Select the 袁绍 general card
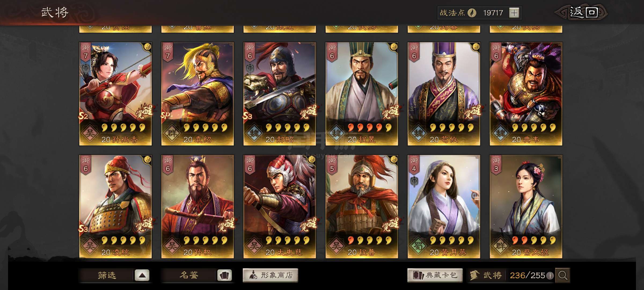The height and width of the screenshot is (290, 644). click(x=197, y=94)
